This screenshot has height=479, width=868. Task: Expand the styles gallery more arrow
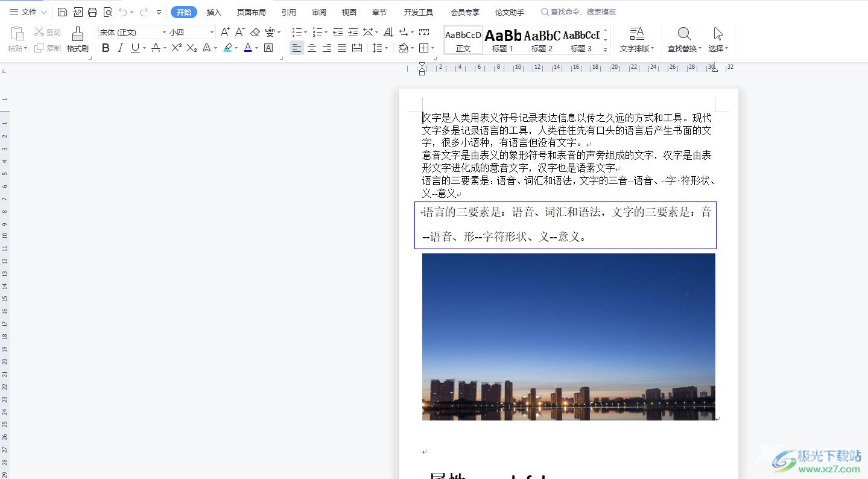pyautogui.click(x=606, y=50)
